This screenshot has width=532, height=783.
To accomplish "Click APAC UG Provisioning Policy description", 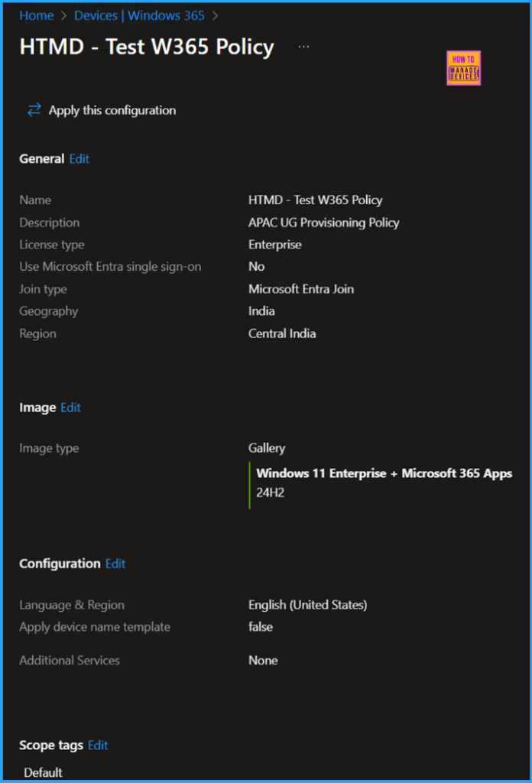I will pos(324,223).
